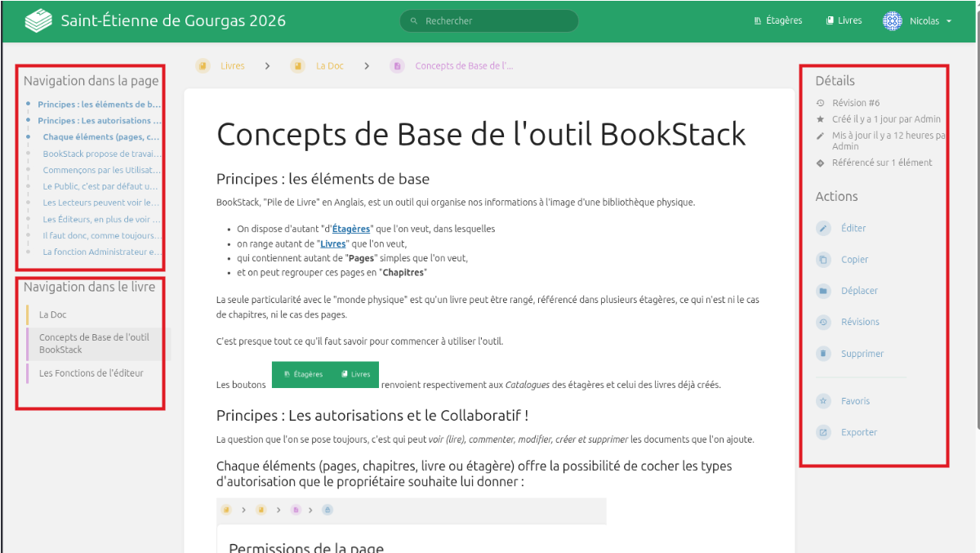
Task: Click the Déplacer folder icon
Action: pyautogui.click(x=823, y=291)
